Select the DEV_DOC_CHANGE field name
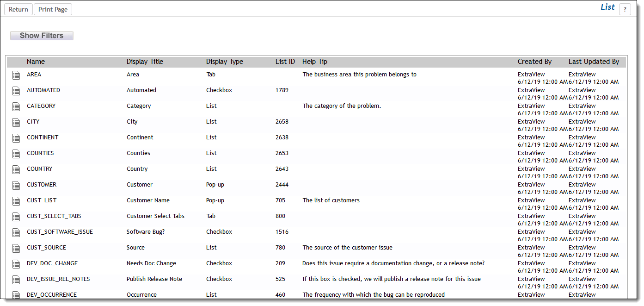The width and height of the screenshot is (644, 306). click(x=52, y=263)
